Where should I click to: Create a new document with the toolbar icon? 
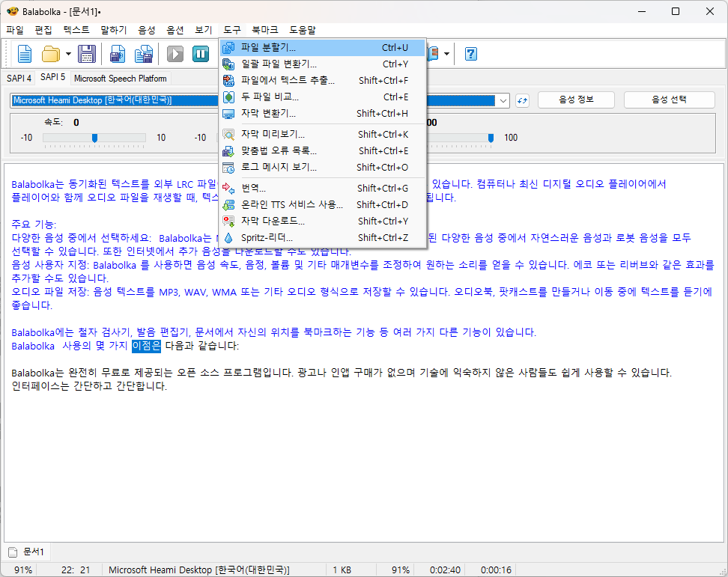pyautogui.click(x=24, y=54)
